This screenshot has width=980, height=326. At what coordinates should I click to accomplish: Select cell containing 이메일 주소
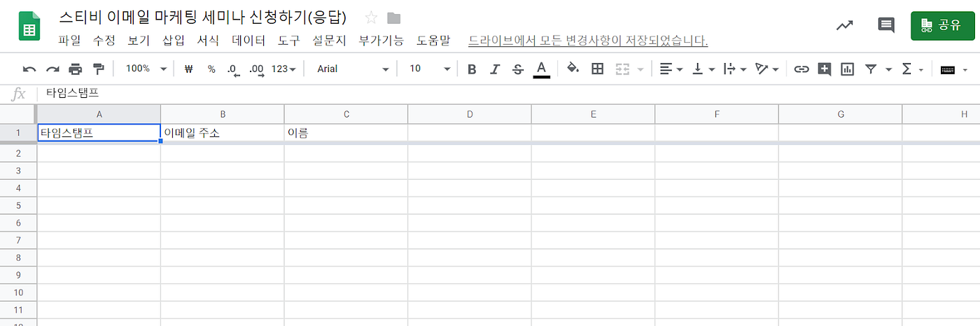(223, 133)
